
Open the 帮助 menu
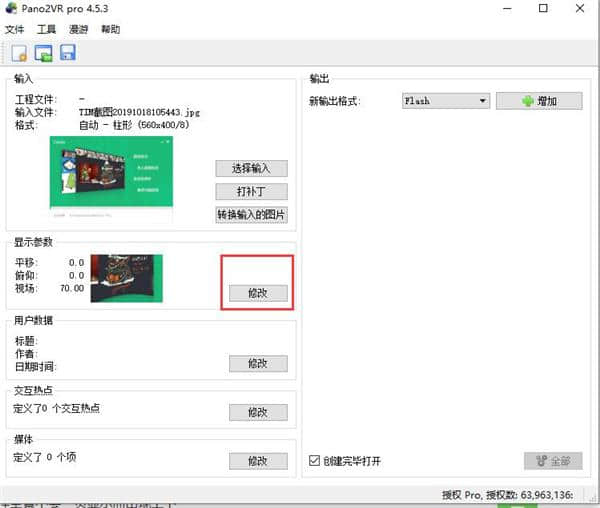coord(110,29)
